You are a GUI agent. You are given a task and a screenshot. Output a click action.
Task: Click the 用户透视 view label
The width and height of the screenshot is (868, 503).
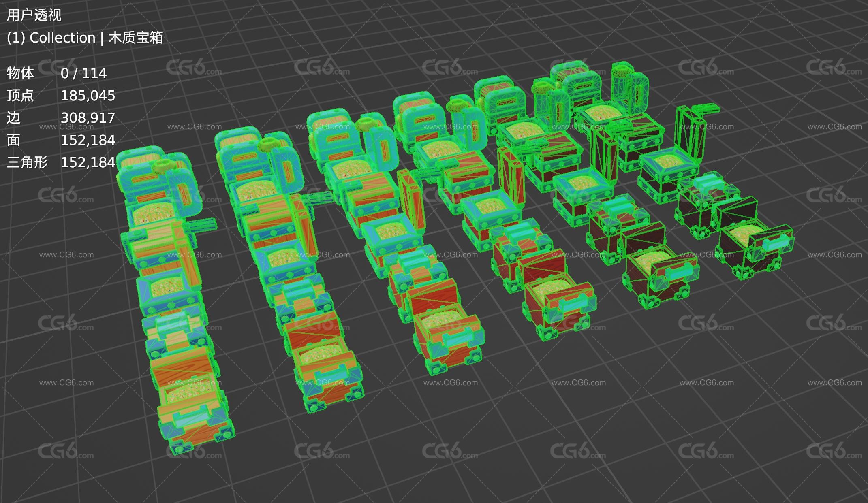tap(34, 15)
